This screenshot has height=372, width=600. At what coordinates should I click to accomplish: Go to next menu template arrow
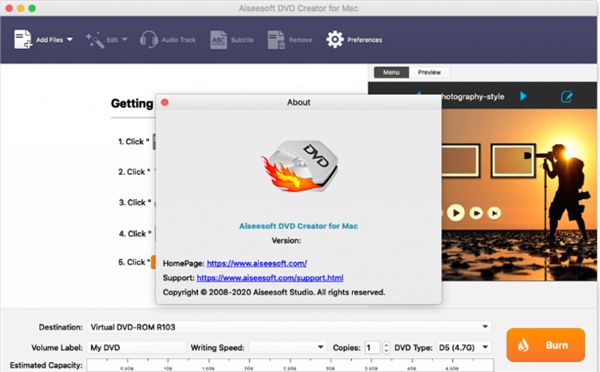523,96
